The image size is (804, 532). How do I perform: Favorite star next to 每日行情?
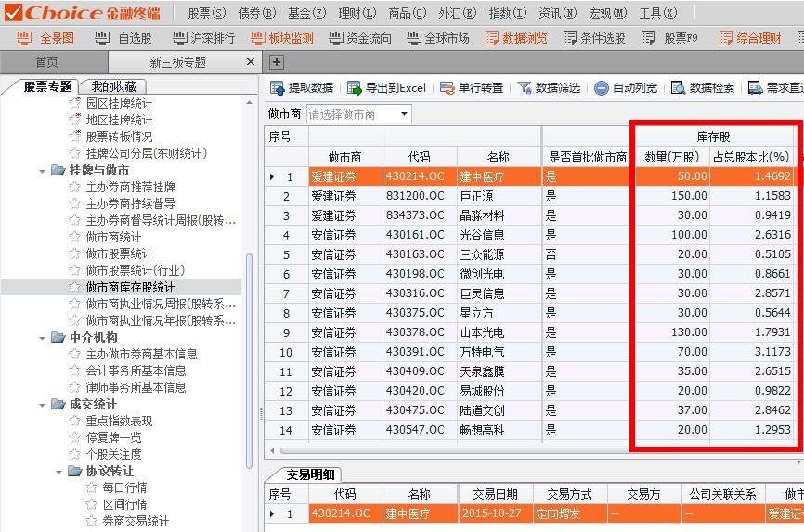pyautogui.click(x=91, y=487)
